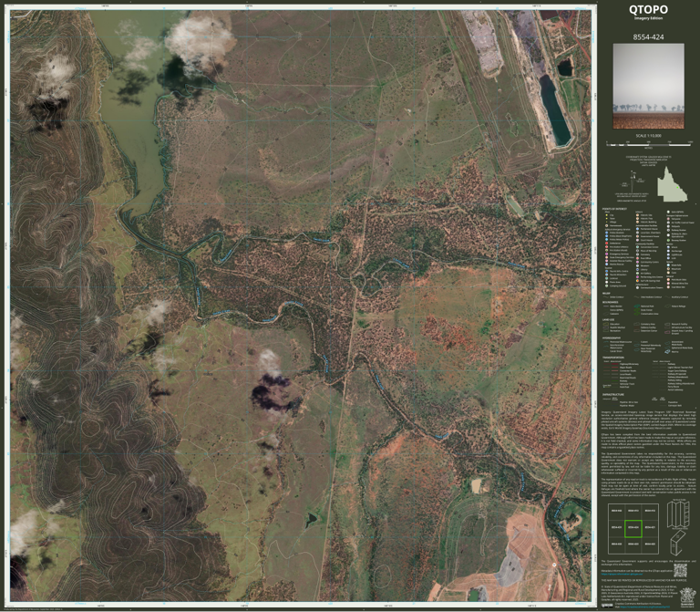
Task: Click the metres scale bar
Action: (649, 144)
